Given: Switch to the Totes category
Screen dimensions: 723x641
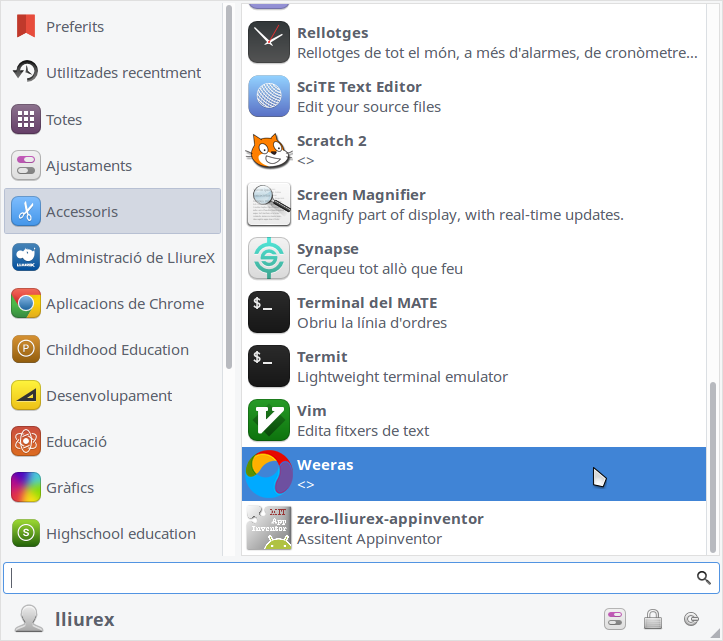Looking at the screenshot, I should (64, 120).
